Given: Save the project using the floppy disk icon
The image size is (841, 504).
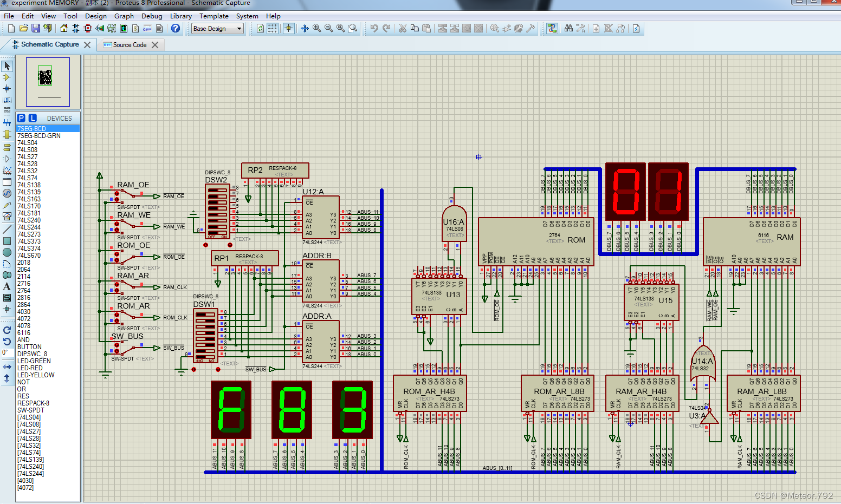Looking at the screenshot, I should [35, 28].
